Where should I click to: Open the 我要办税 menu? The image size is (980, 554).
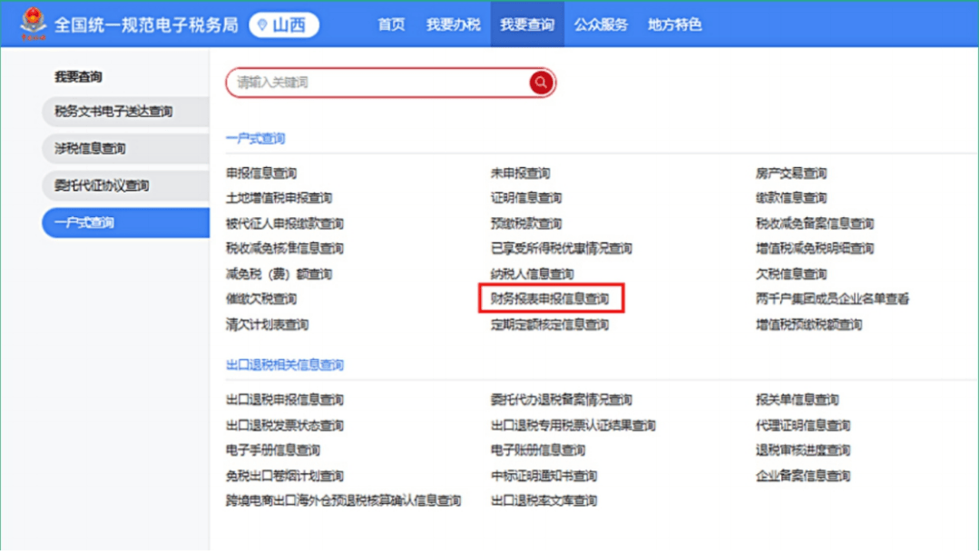(453, 25)
